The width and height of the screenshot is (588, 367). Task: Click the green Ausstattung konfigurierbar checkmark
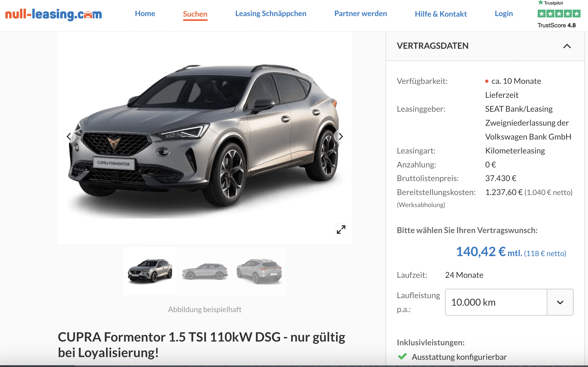point(402,357)
